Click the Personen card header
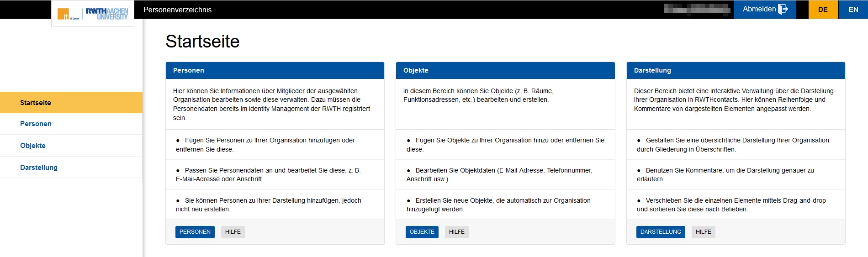This screenshot has height=257, width=868. tap(275, 70)
